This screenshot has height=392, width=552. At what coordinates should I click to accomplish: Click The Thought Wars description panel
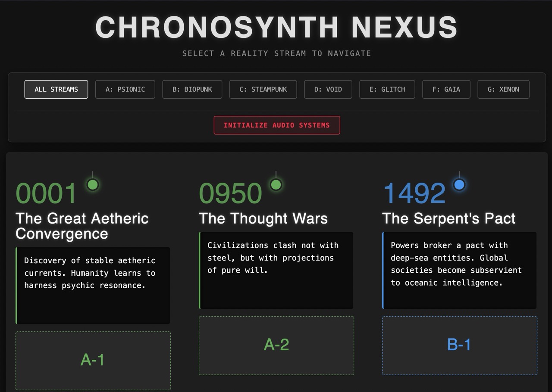(276, 271)
